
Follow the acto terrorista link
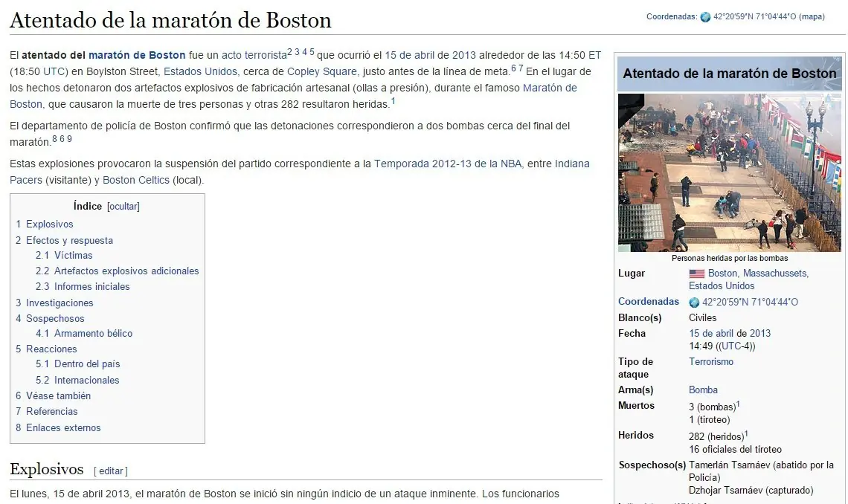(254, 55)
